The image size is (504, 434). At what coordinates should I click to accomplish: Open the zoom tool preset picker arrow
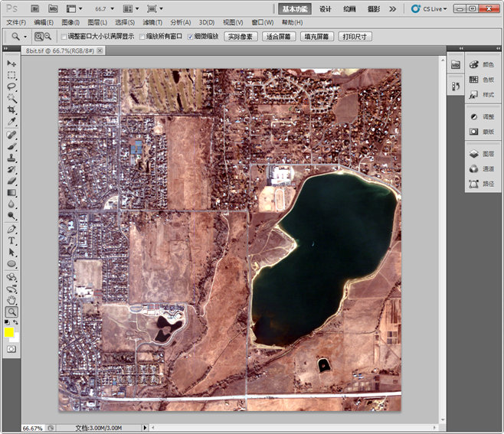(x=25, y=37)
